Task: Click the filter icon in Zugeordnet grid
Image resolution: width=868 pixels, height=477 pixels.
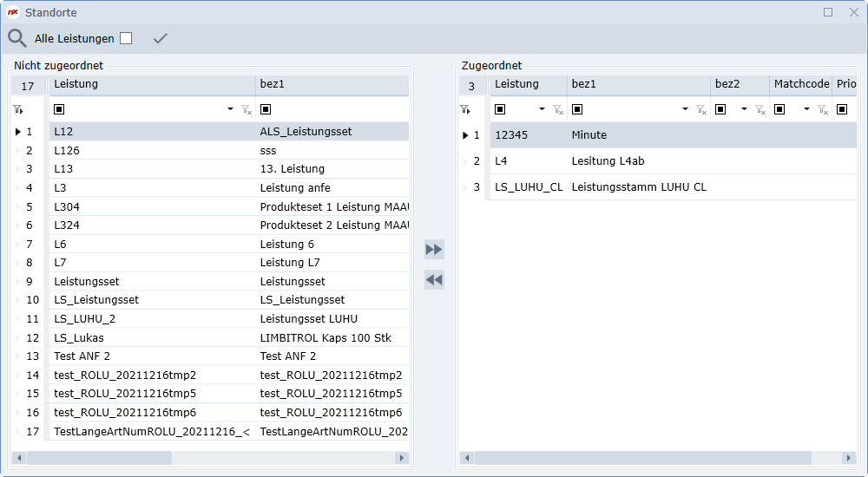Action: click(x=465, y=110)
